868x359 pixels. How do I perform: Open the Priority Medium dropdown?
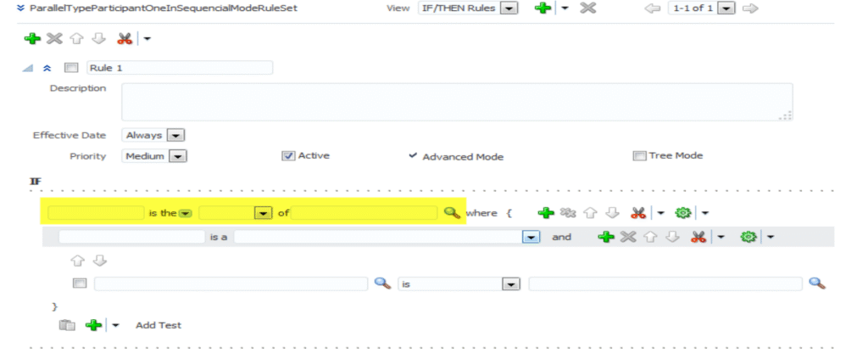[x=177, y=156]
